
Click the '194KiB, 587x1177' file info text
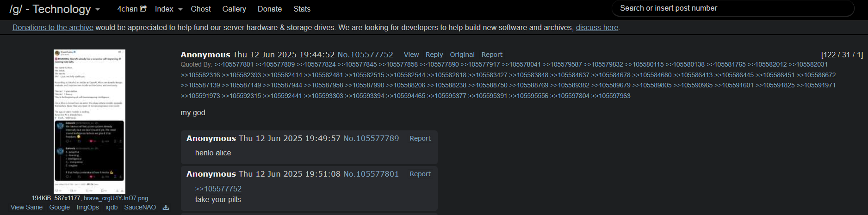56,198
